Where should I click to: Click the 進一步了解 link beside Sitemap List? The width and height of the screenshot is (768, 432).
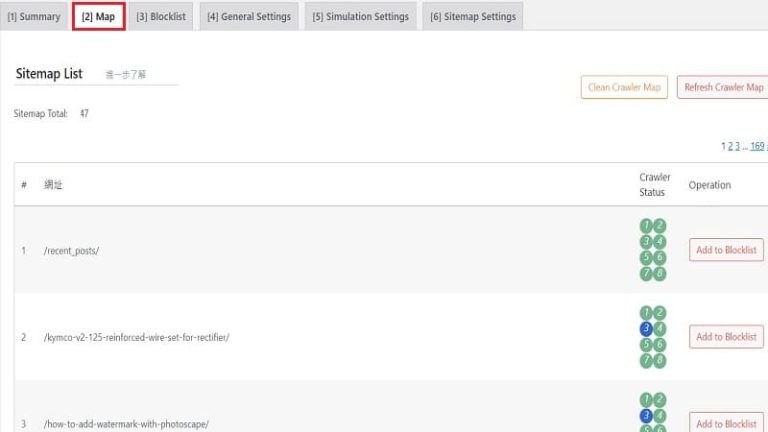click(x=126, y=75)
